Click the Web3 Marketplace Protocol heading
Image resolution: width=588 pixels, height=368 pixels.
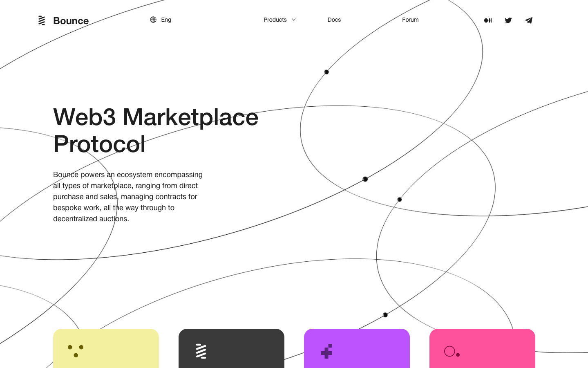156,130
